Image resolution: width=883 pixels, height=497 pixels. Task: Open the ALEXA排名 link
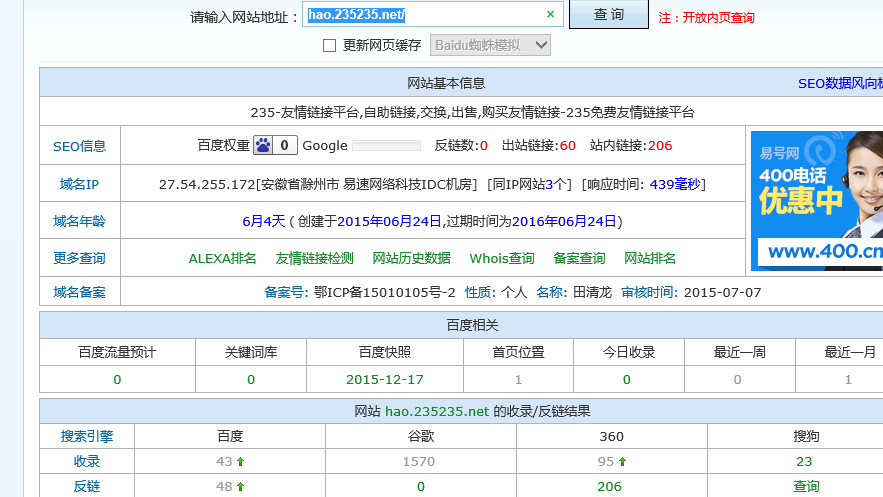click(x=222, y=258)
